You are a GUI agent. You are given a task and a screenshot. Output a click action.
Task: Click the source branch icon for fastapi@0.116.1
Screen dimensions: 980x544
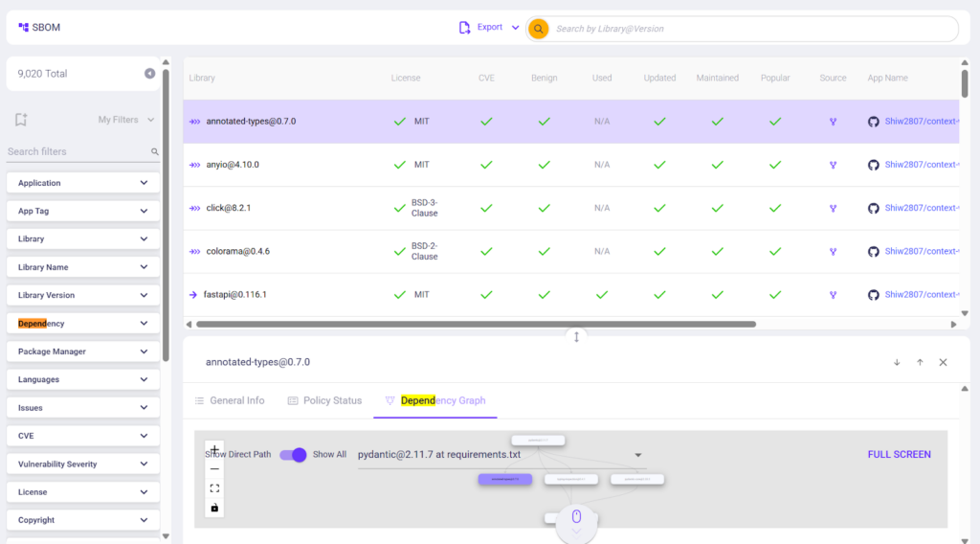coord(834,295)
